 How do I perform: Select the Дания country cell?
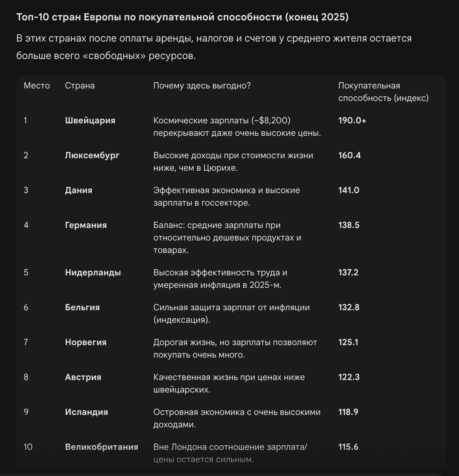tap(78, 190)
